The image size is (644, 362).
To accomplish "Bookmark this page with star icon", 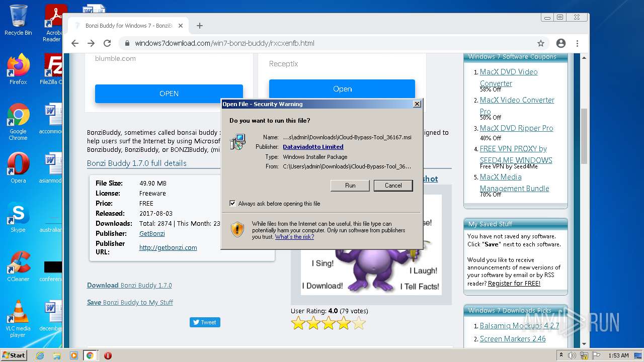I will [x=541, y=43].
